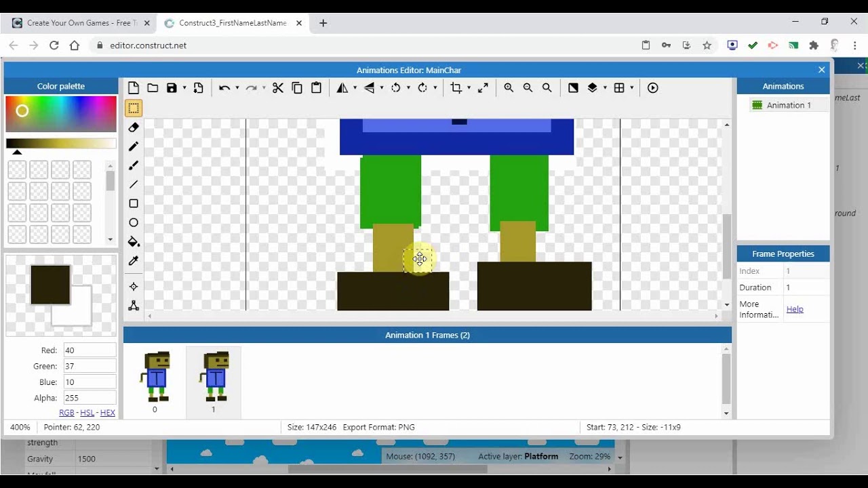Toggle the background brightness icon
Image resolution: width=868 pixels, height=488 pixels.
click(x=573, y=88)
